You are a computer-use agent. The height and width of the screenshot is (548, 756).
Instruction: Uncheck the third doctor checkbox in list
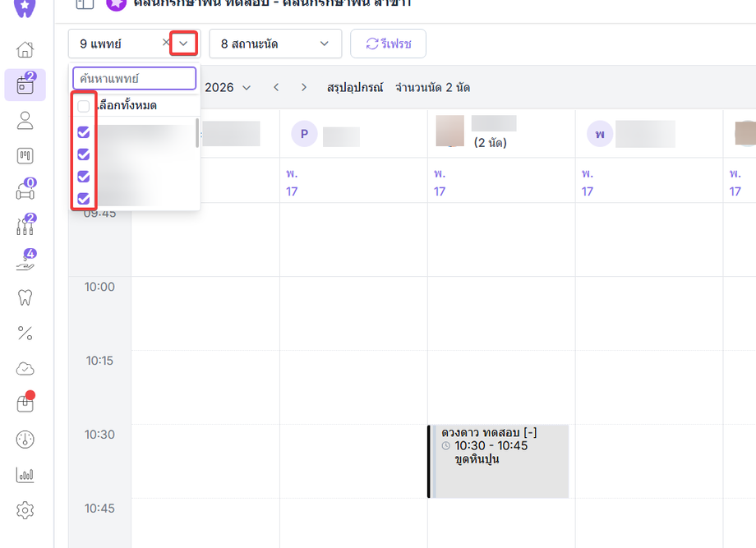click(x=84, y=177)
